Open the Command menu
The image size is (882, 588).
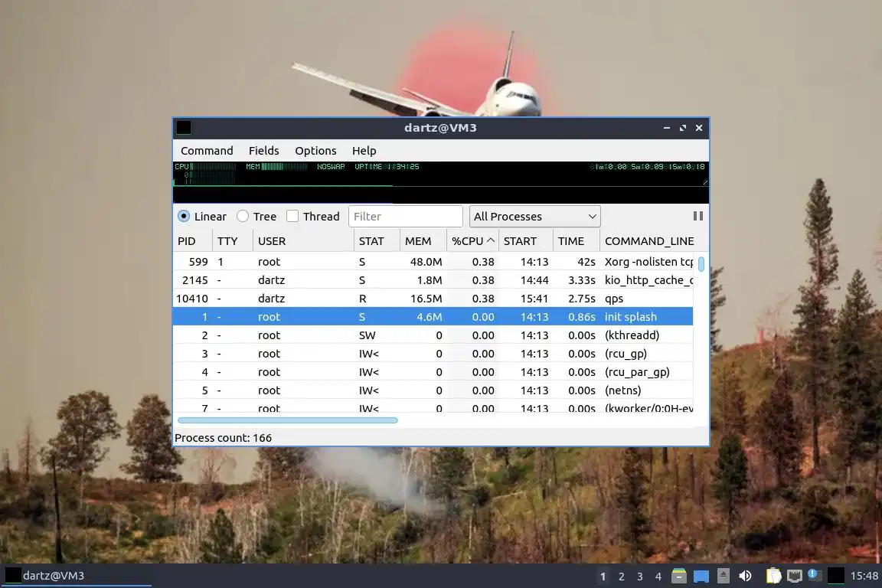(207, 151)
